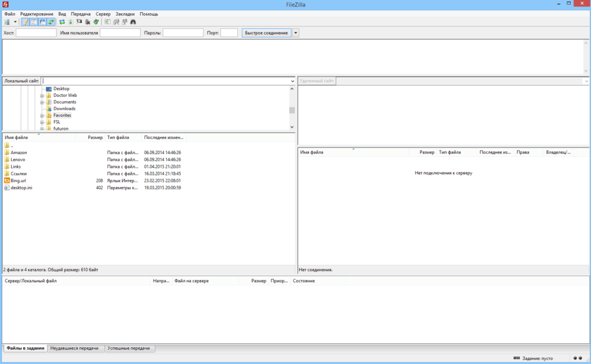The height and width of the screenshot is (364, 591).
Task: Select the Bing.url file
Action: click(15, 181)
